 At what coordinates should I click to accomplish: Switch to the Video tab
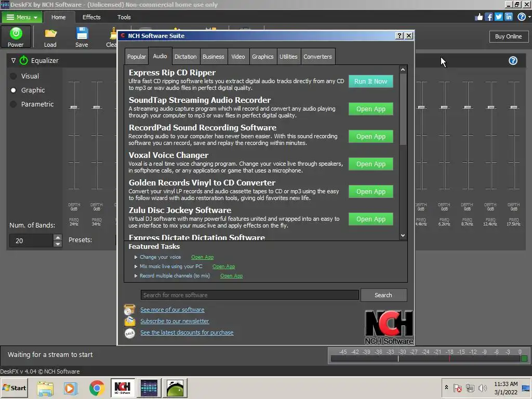coord(238,57)
